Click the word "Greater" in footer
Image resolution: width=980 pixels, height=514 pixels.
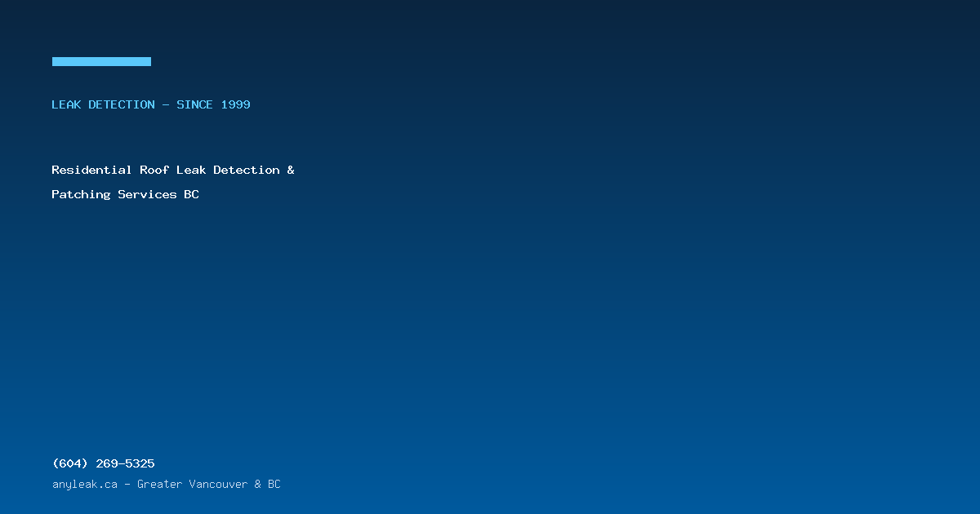pyautogui.click(x=158, y=485)
